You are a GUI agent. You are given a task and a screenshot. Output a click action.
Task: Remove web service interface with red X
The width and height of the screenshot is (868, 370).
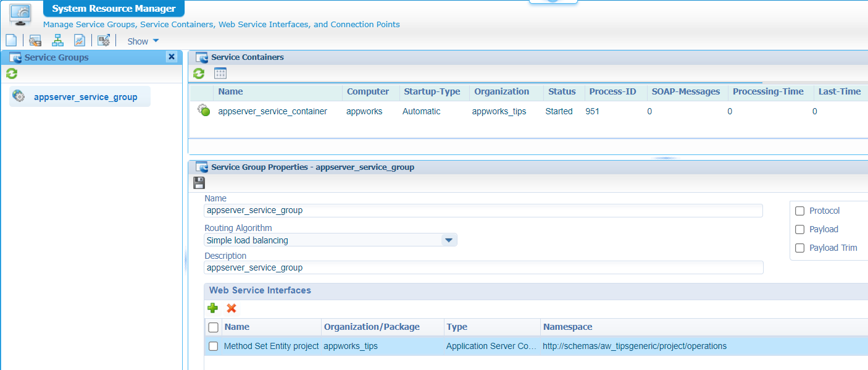click(232, 308)
